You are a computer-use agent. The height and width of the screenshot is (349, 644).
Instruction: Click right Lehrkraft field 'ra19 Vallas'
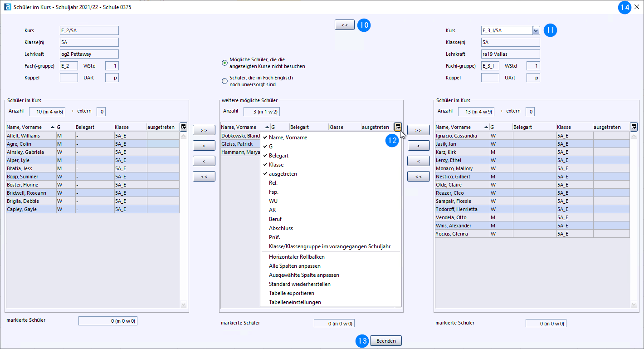point(511,54)
